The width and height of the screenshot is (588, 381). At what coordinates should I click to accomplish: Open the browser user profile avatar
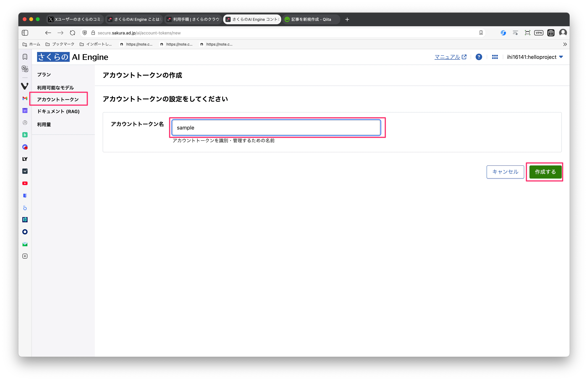(x=563, y=33)
